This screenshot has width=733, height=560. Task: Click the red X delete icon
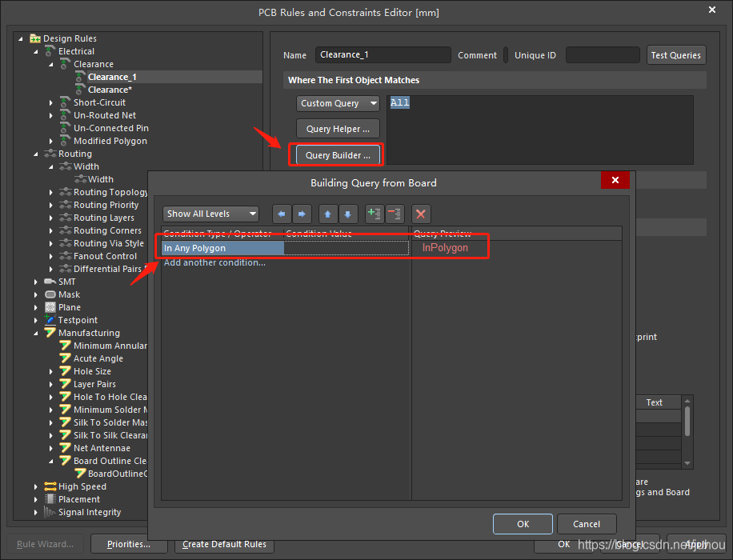[421, 214]
